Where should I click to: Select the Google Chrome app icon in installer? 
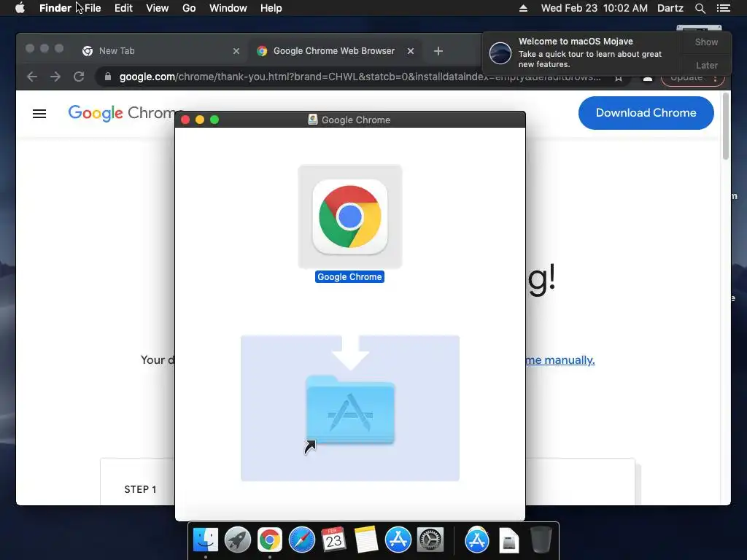[349, 217]
